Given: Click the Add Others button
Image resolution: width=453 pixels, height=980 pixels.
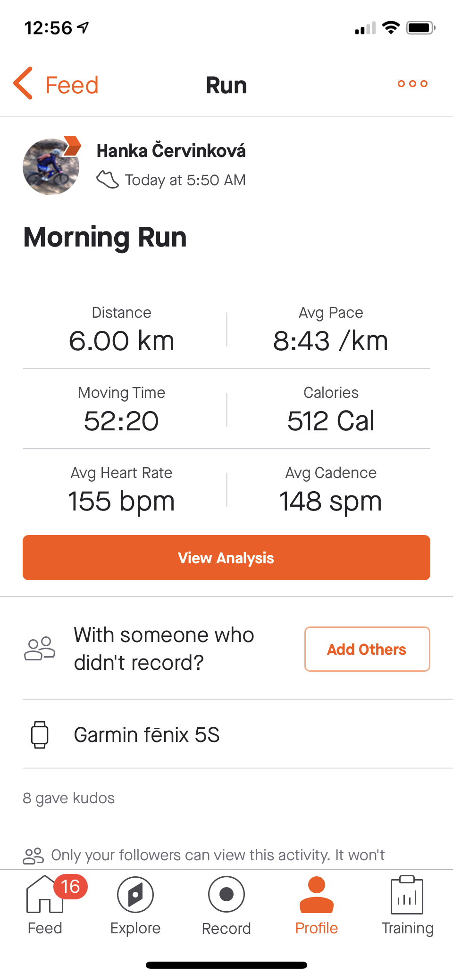Looking at the screenshot, I should pyautogui.click(x=367, y=649).
